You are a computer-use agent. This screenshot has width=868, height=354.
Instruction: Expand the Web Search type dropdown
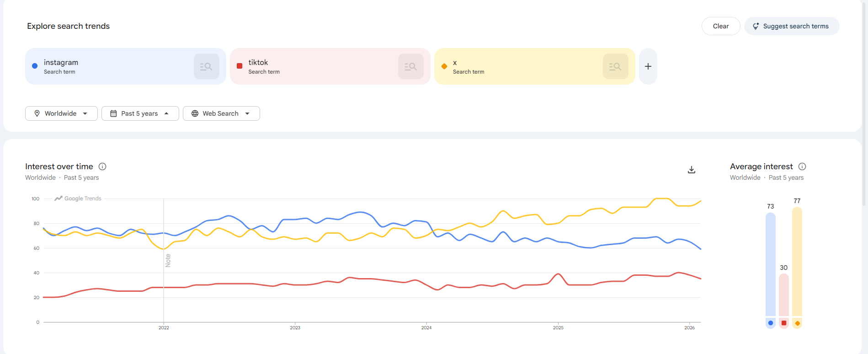click(x=221, y=113)
